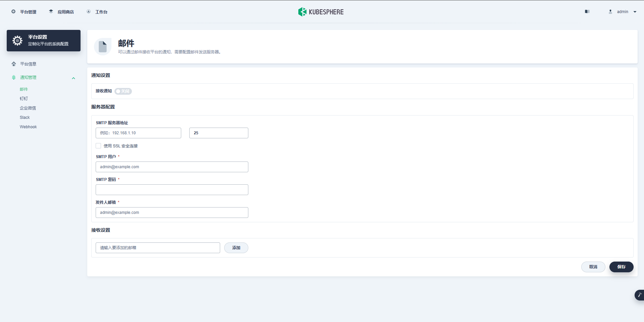Click the 使用 SSL 安全连接 label text
This screenshot has height=322, width=644.
[121, 146]
